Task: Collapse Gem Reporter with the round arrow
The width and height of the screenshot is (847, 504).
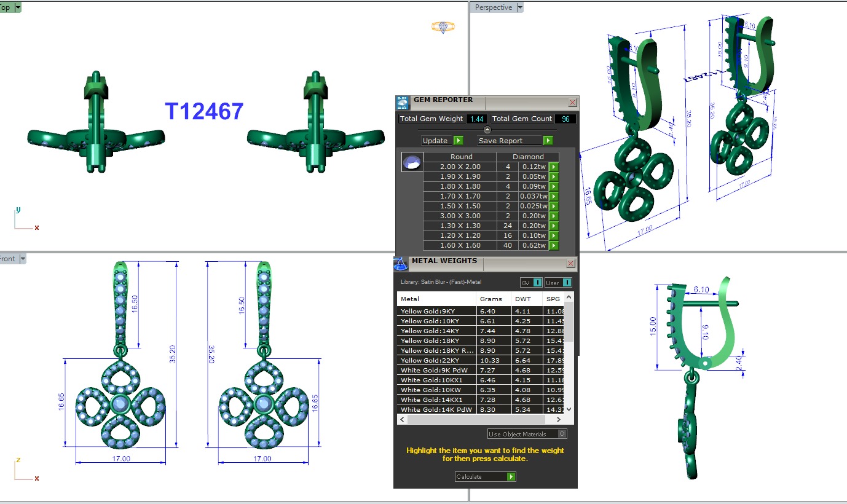Action: [487, 130]
